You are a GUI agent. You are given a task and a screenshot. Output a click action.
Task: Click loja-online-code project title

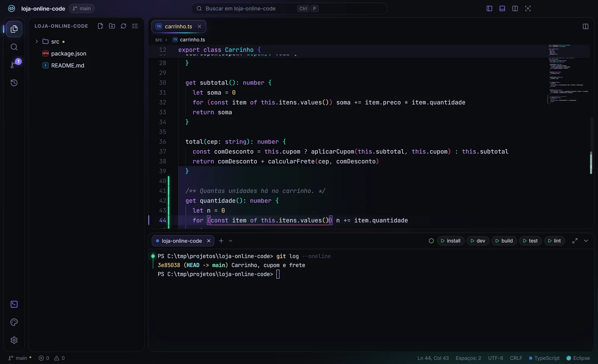click(43, 8)
